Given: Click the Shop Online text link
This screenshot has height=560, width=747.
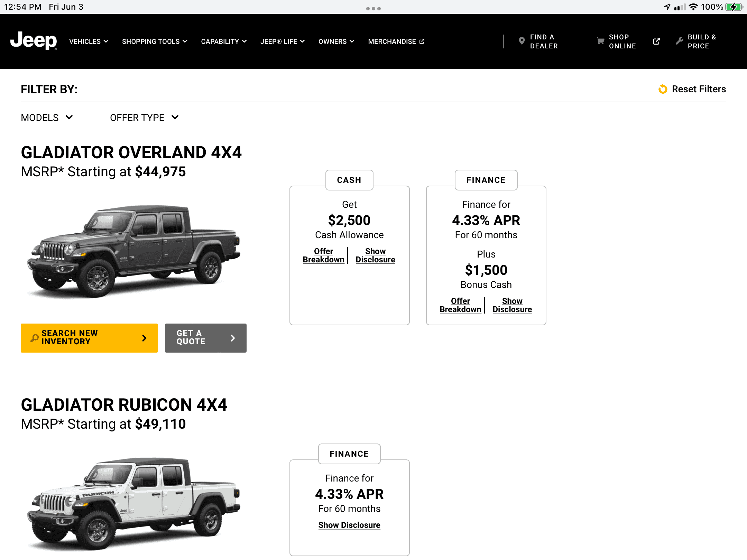Looking at the screenshot, I should 622,41.
